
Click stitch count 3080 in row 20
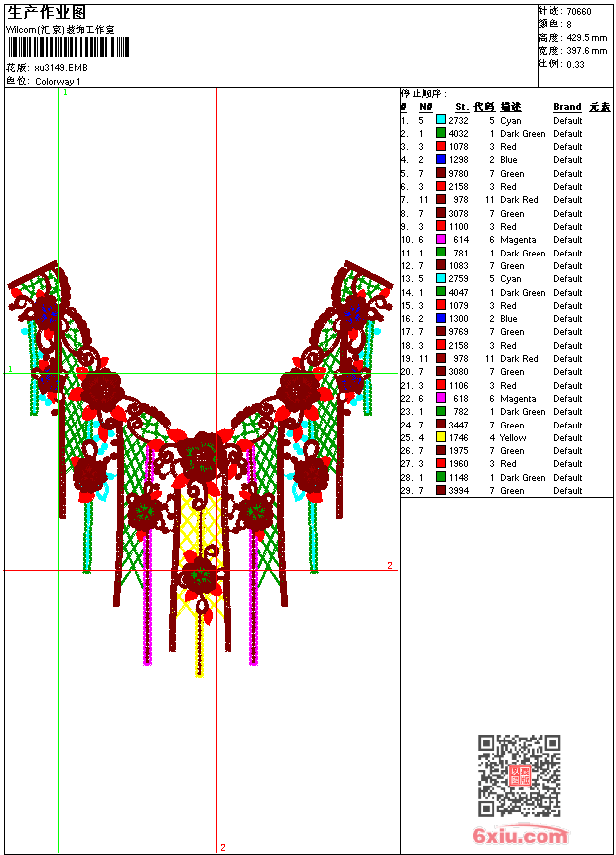point(458,372)
